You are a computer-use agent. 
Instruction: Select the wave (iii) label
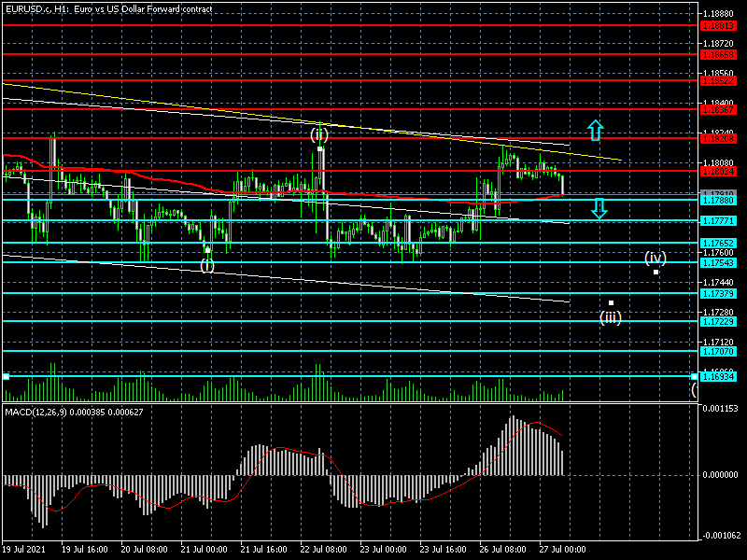pyautogui.click(x=610, y=317)
